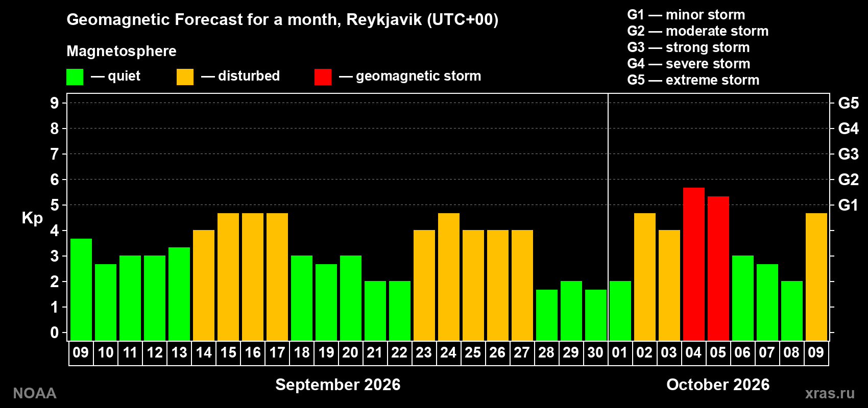Click the red geomagnetic storm legend swatch
This screenshot has width=868, height=408.
click(x=323, y=77)
